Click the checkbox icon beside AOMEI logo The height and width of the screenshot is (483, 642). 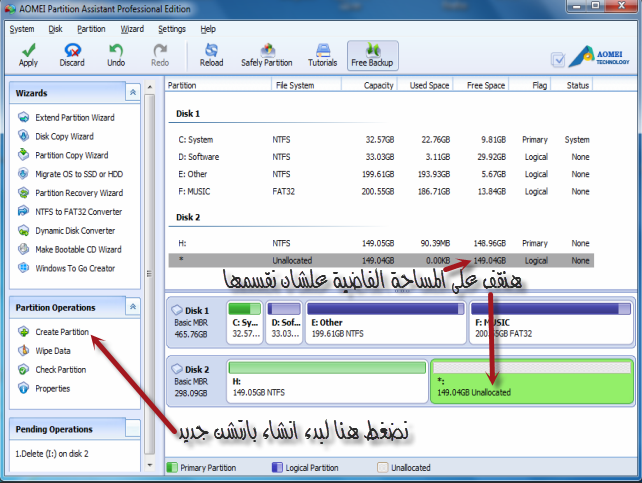pyautogui.click(x=558, y=60)
